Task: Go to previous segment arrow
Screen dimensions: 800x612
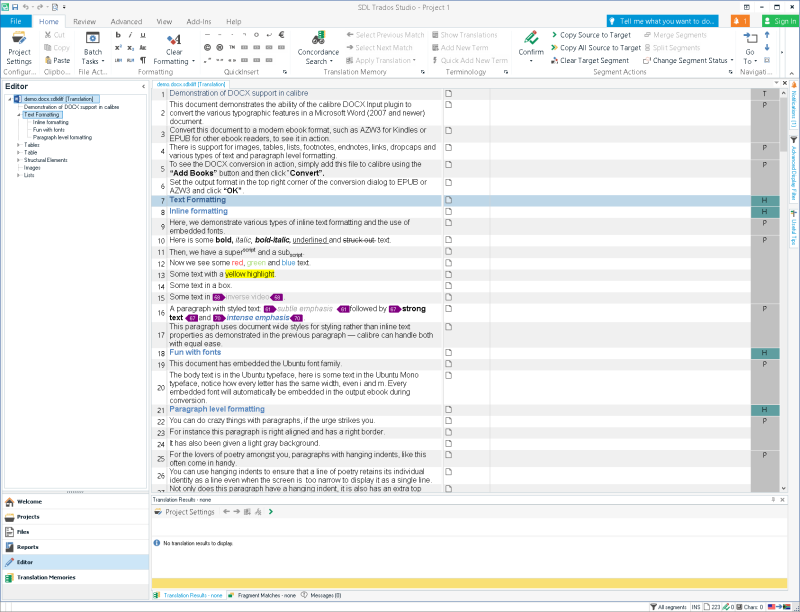Action: point(767,35)
